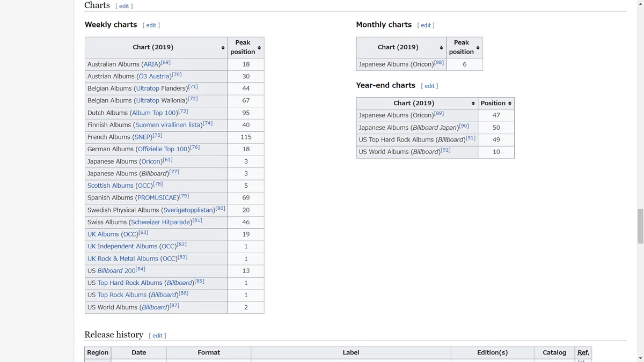
Task: Open the UK Rock & Metal Albums link
Action: (123, 258)
